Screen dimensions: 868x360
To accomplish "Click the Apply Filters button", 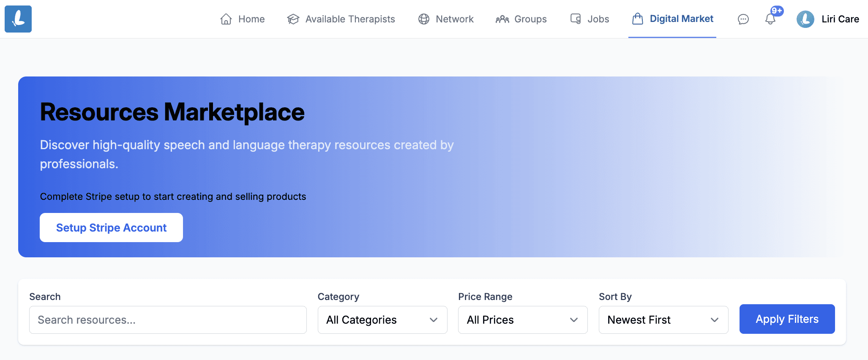I will click(787, 319).
